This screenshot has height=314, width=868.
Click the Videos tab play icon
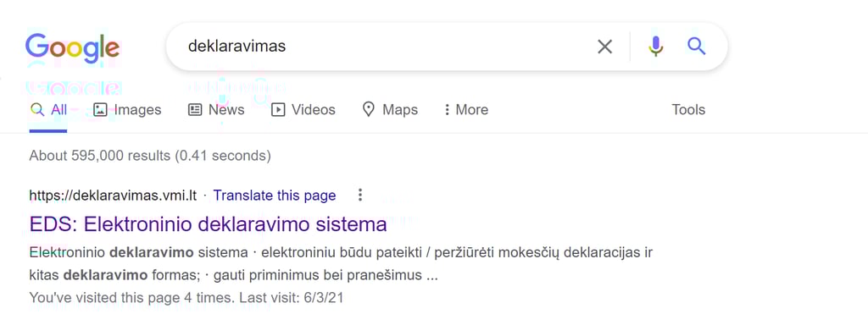point(278,109)
